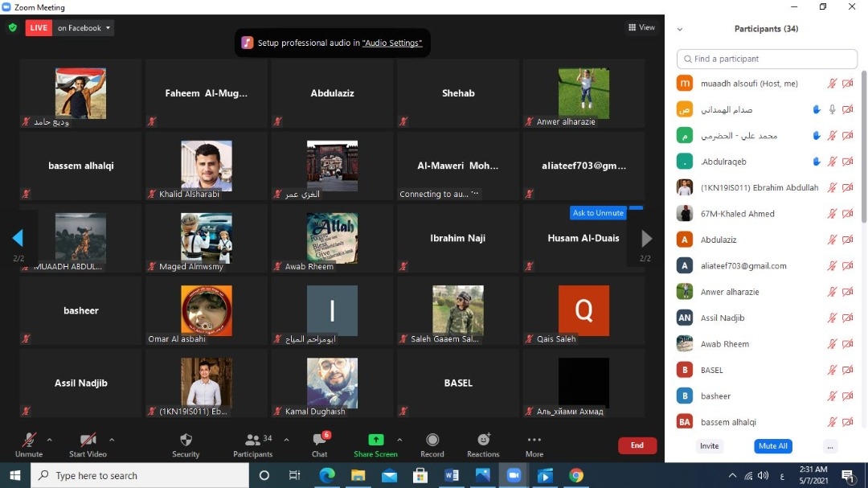Click the Mute All button
The width and height of the screenshot is (868, 488).
click(772, 446)
